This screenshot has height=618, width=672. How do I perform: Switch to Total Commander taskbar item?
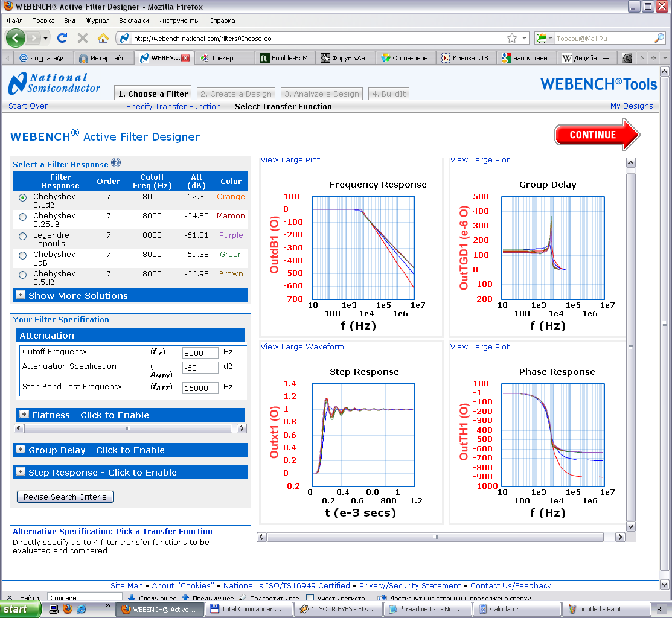click(x=249, y=608)
